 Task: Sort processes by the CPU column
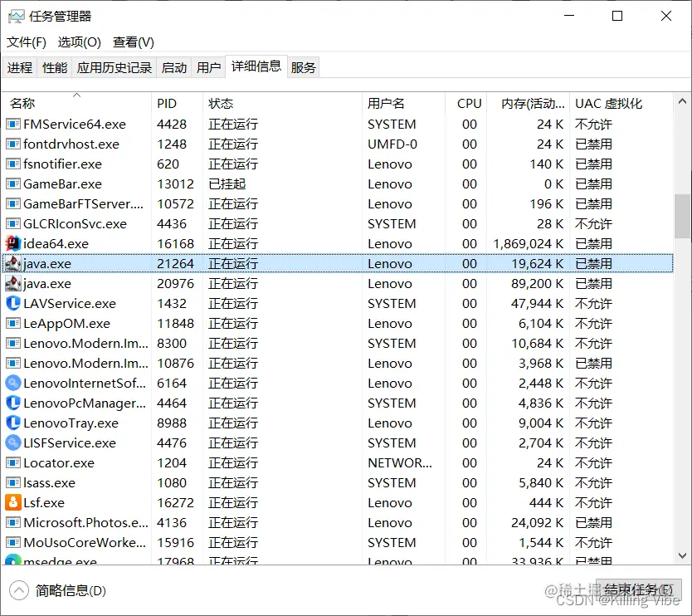click(x=468, y=103)
